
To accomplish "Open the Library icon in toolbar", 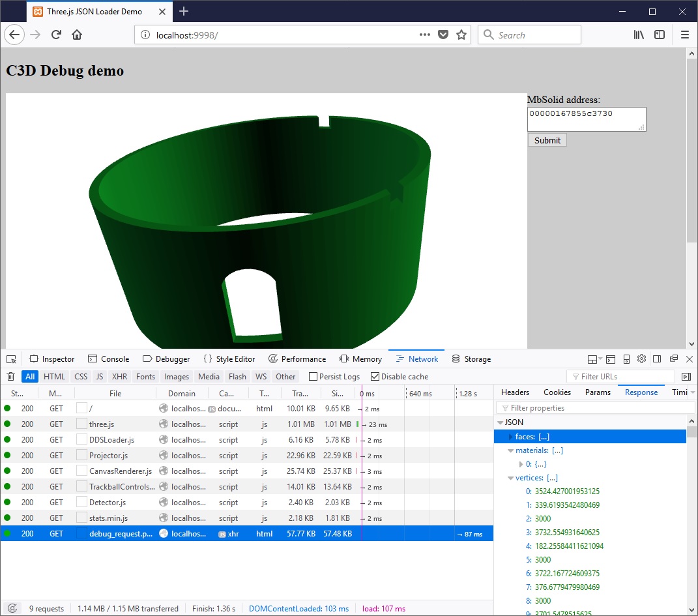I will [639, 35].
